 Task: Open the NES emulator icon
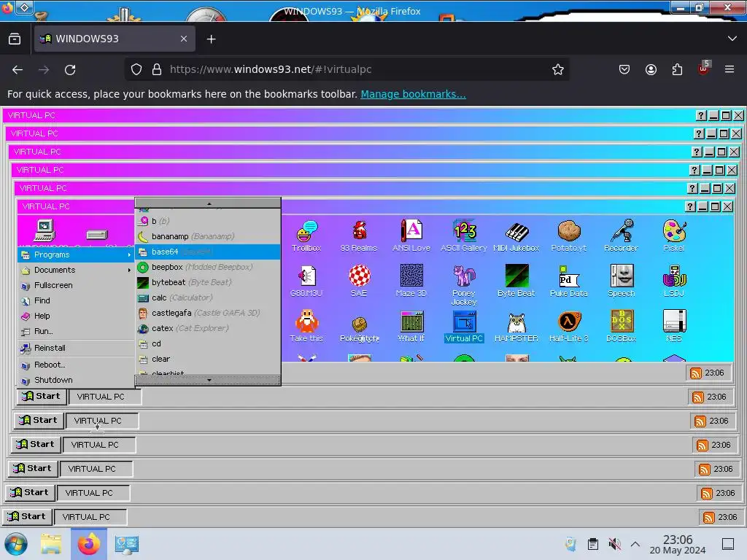click(673, 326)
